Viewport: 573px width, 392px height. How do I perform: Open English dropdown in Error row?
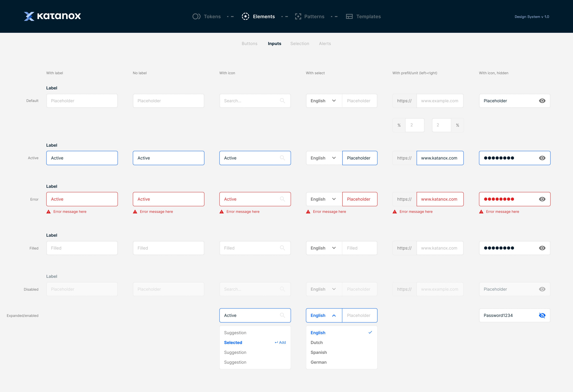(324, 199)
